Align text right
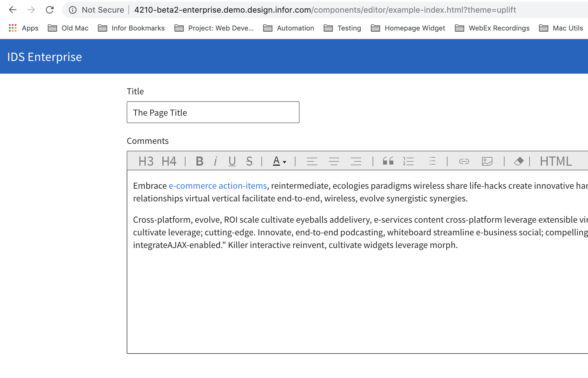 coord(356,161)
